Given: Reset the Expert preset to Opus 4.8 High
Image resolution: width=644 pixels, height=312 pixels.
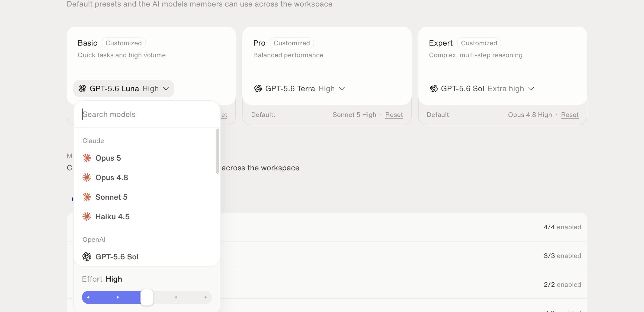Looking at the screenshot, I should click(x=570, y=115).
